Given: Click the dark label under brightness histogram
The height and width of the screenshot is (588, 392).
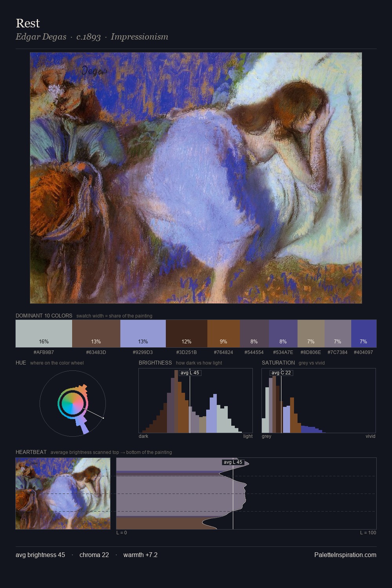Looking at the screenshot, I should 143,436.
